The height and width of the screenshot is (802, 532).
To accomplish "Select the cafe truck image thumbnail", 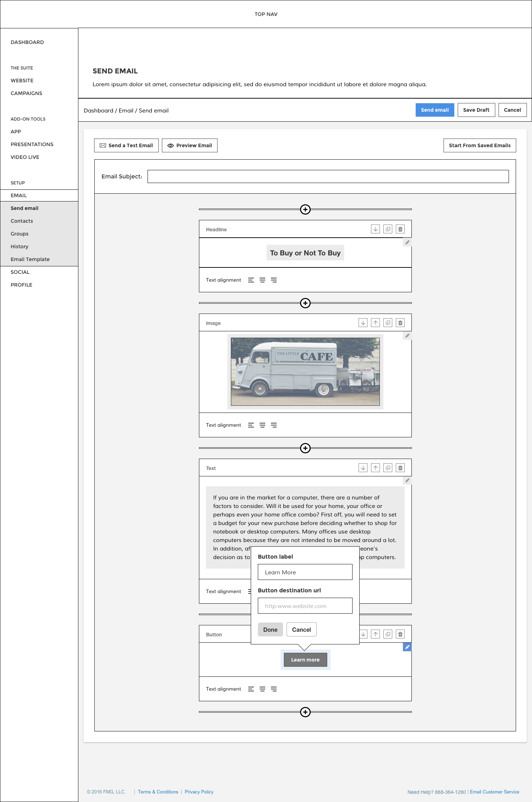I will coord(305,372).
